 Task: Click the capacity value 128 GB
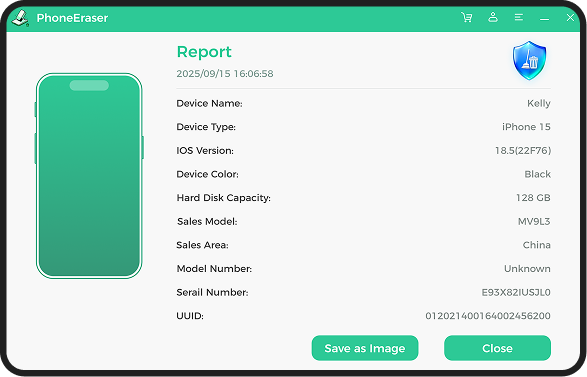point(533,198)
